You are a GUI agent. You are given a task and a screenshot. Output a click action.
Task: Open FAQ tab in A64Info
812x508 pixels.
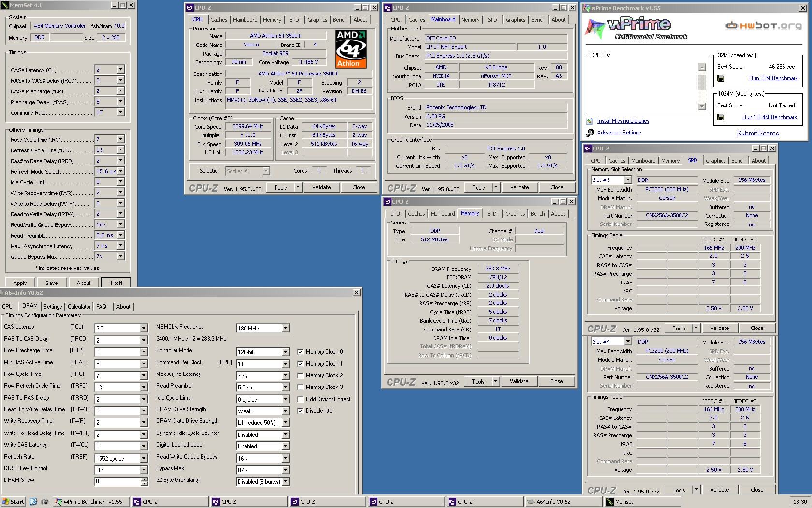coord(101,307)
